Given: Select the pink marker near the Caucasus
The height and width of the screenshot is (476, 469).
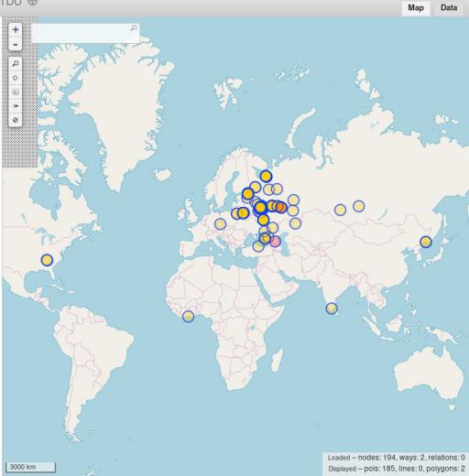Looking at the screenshot, I should coord(275,242).
